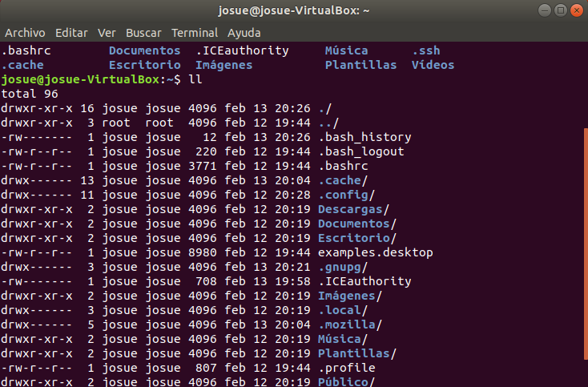
Task: Open the Archivo menu
Action: pyautogui.click(x=25, y=33)
